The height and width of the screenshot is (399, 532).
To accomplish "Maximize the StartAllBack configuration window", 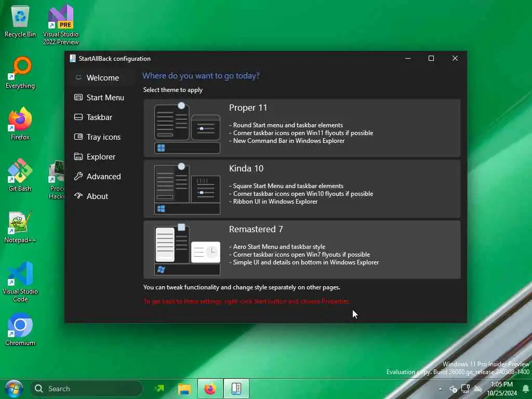I will click(x=431, y=58).
